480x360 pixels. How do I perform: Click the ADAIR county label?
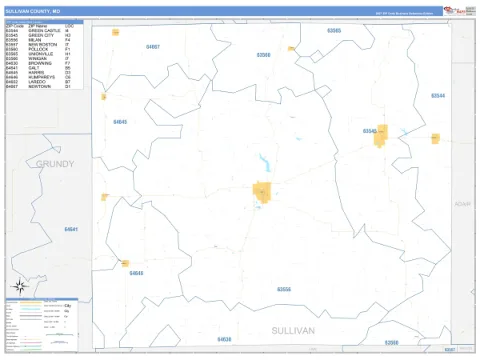[463, 204]
